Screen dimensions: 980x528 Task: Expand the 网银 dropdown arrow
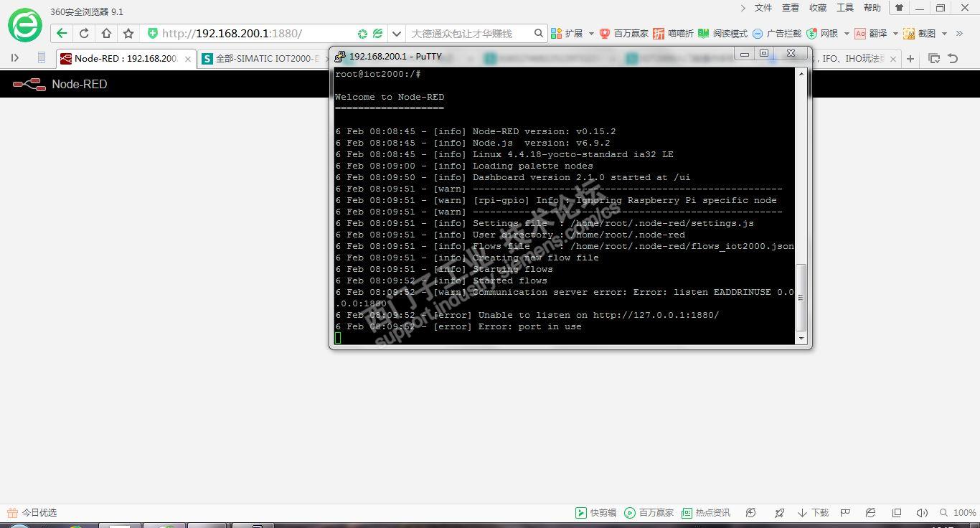(x=847, y=34)
